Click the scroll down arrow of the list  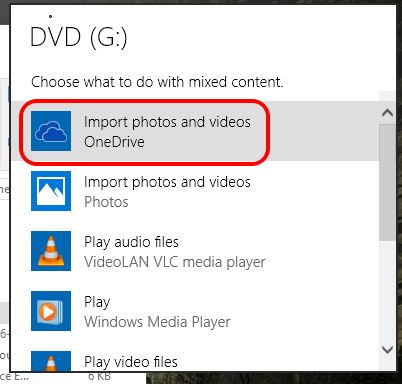click(x=387, y=350)
